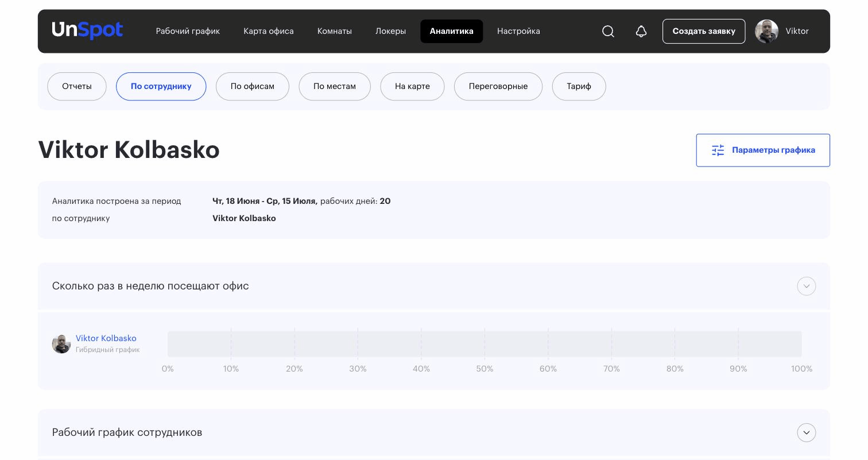Open Настройка in the top menu
868x460 pixels.
click(x=518, y=31)
